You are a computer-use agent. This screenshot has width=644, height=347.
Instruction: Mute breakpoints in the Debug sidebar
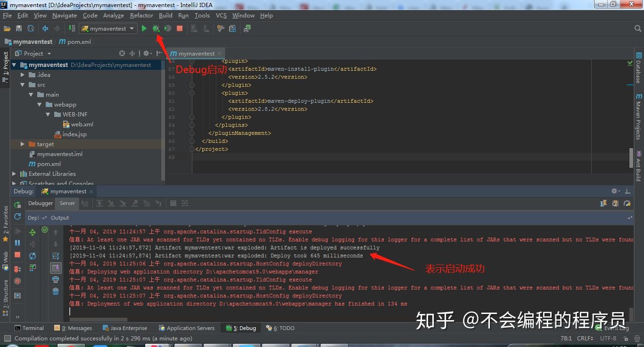click(x=17, y=281)
